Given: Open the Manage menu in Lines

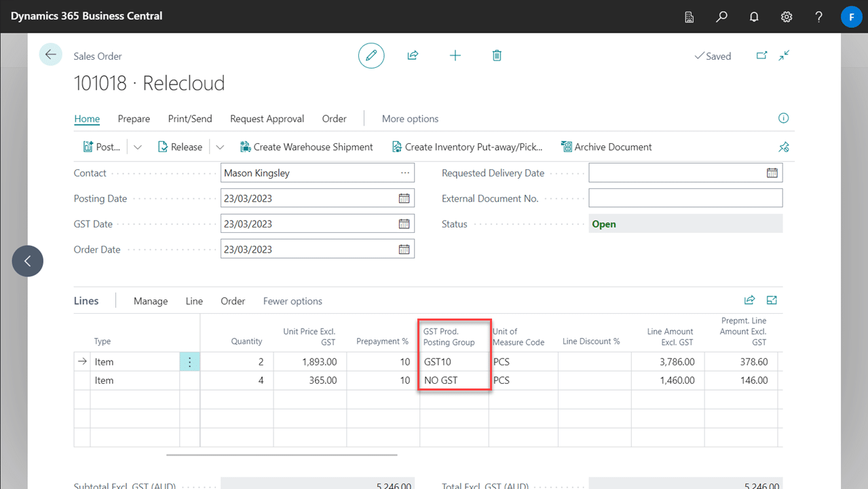Looking at the screenshot, I should point(151,301).
